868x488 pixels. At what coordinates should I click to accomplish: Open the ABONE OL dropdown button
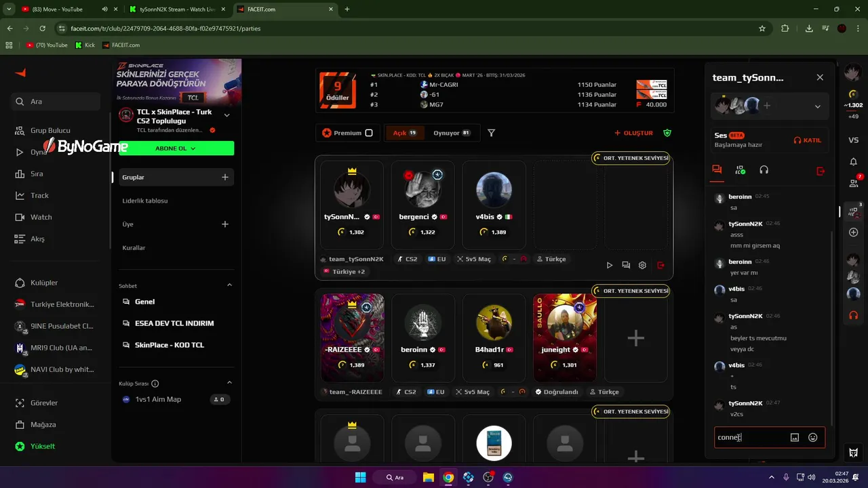[x=176, y=148]
